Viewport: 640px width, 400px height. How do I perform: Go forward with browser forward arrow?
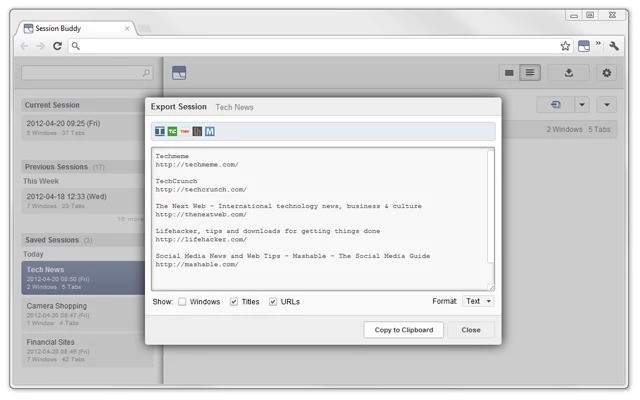(x=40, y=46)
